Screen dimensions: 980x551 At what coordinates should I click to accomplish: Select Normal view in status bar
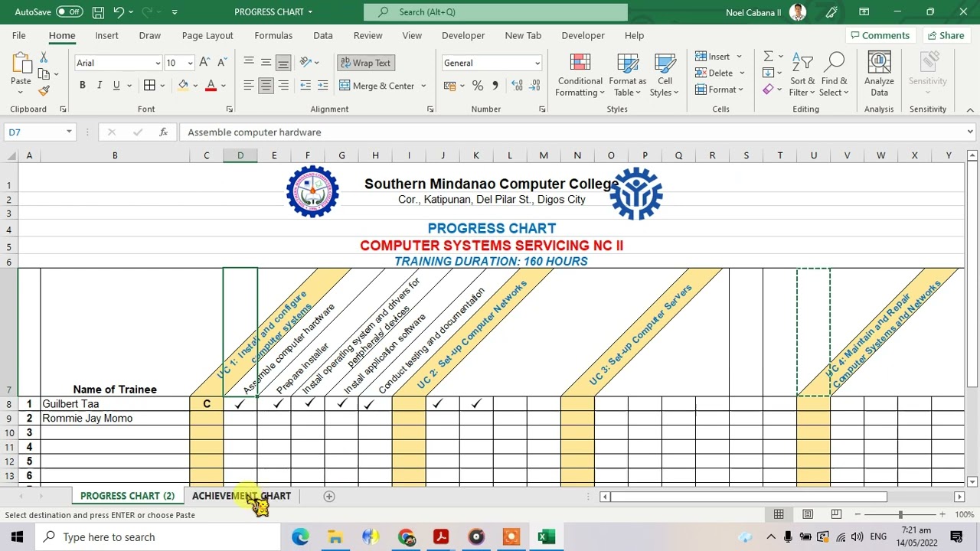[x=779, y=514]
